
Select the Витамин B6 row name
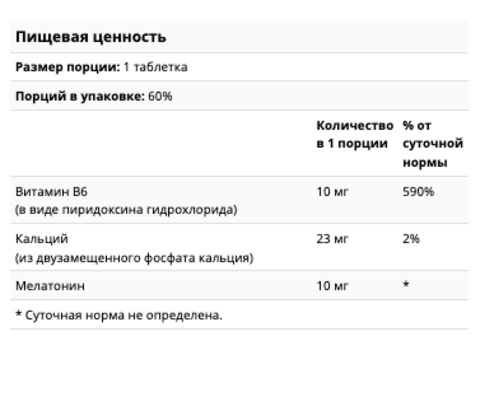(x=52, y=192)
